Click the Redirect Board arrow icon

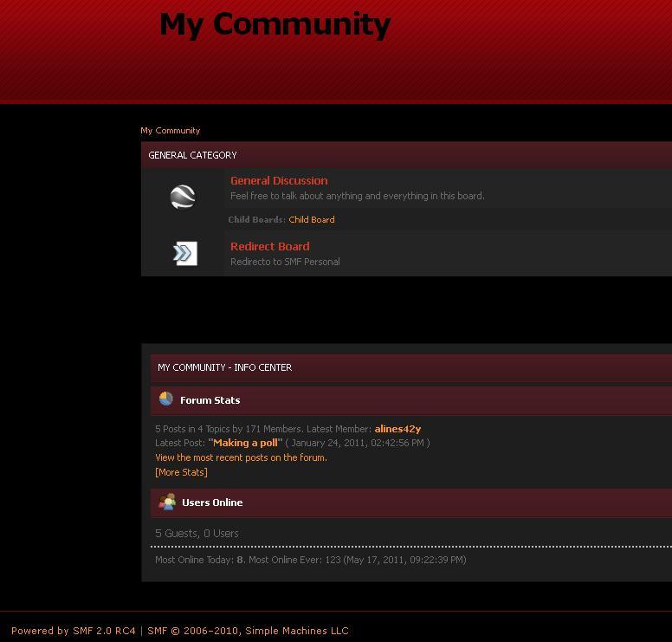(185, 254)
